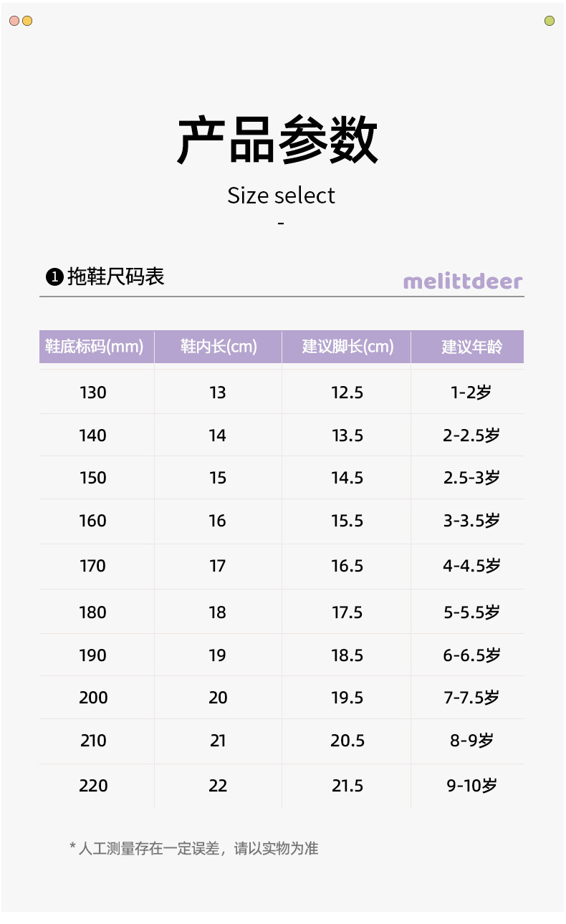Click the green dot in top-right corner
Image resolution: width=566 pixels, height=924 pixels.
550,21
